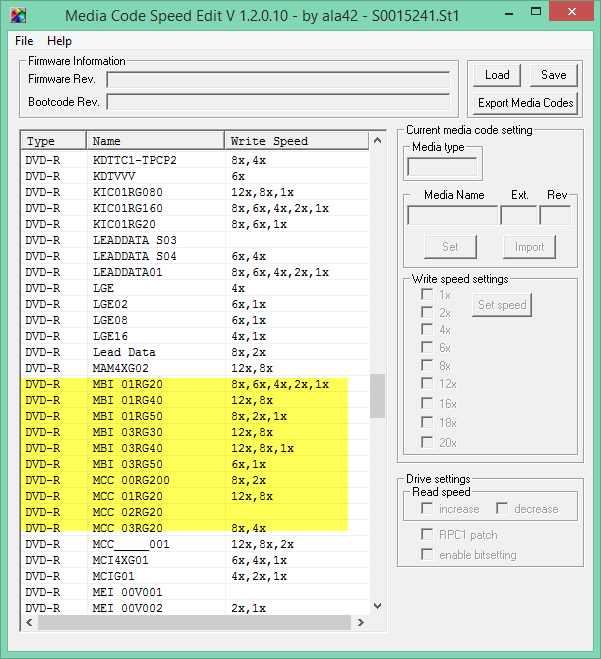The height and width of the screenshot is (659, 601).
Task: Minimize the Media Code Speed Edit window
Action: [x=509, y=13]
